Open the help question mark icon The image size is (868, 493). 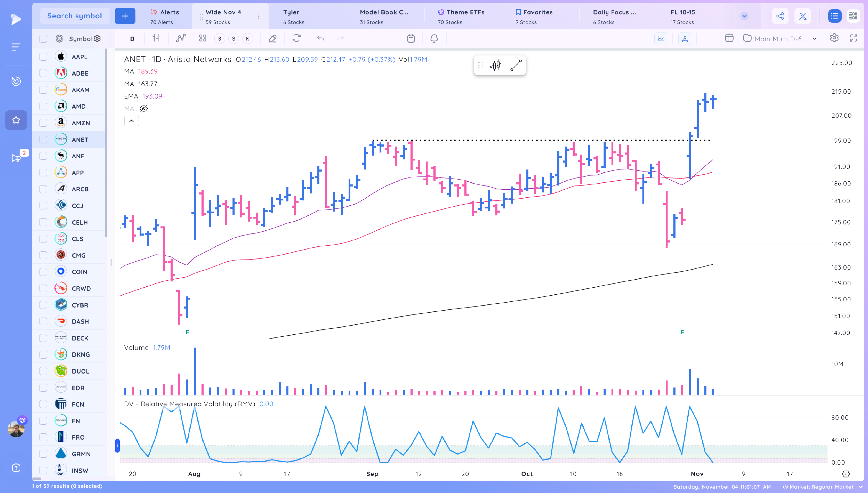pyautogui.click(x=16, y=468)
